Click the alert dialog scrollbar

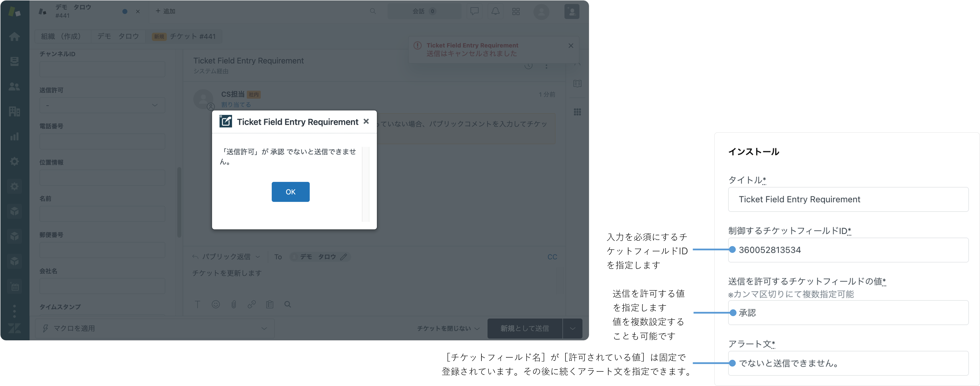coord(366,184)
